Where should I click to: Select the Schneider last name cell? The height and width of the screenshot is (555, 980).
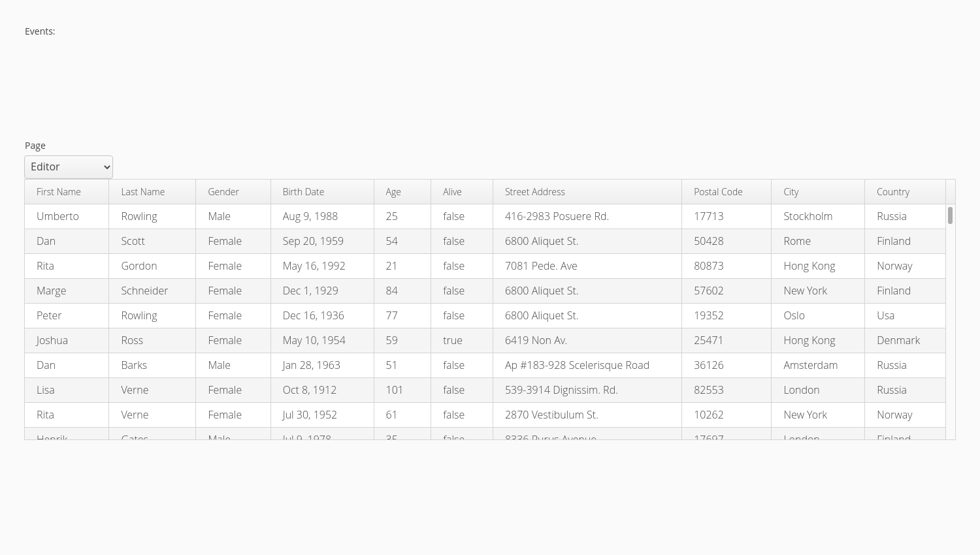[152, 291]
